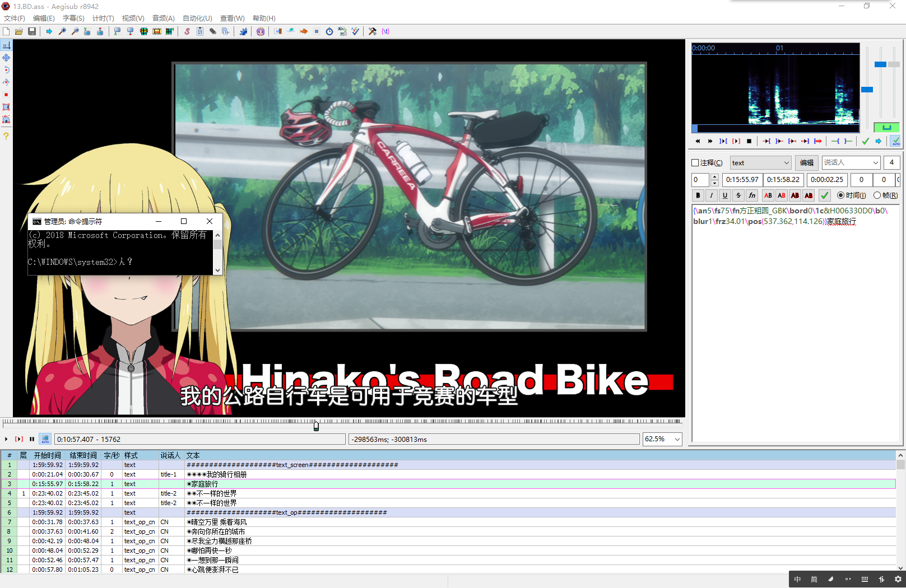Viewport: 906px width, 588px height.
Task: Open the 视频(V) menu
Action: pyautogui.click(x=133, y=18)
